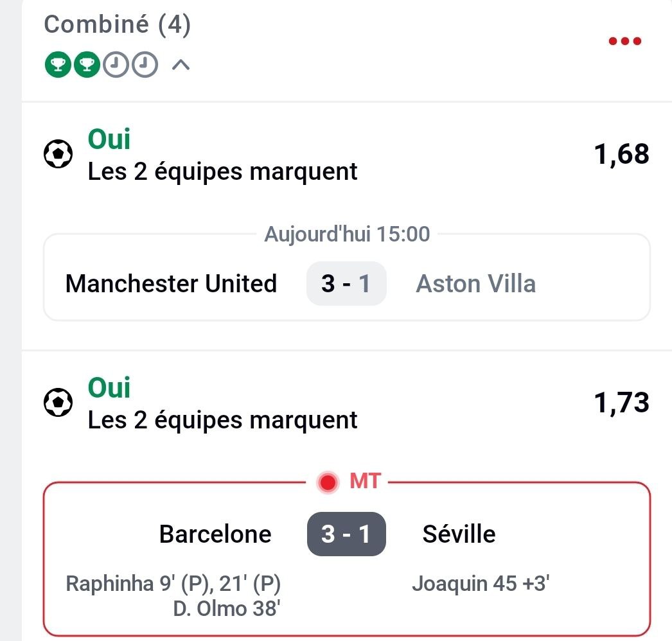Click the Joaquin 45 +3' goal entry
This screenshot has height=641, width=672.
coord(481,584)
